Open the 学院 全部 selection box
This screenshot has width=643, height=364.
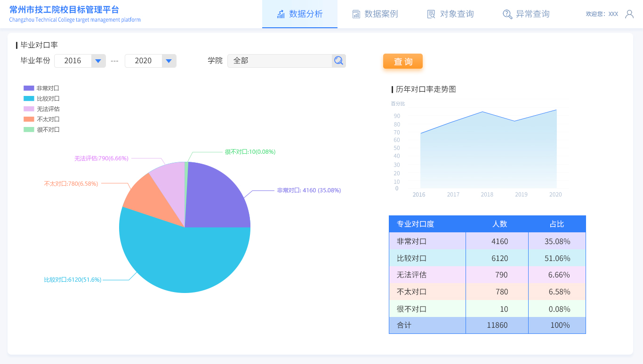(280, 61)
